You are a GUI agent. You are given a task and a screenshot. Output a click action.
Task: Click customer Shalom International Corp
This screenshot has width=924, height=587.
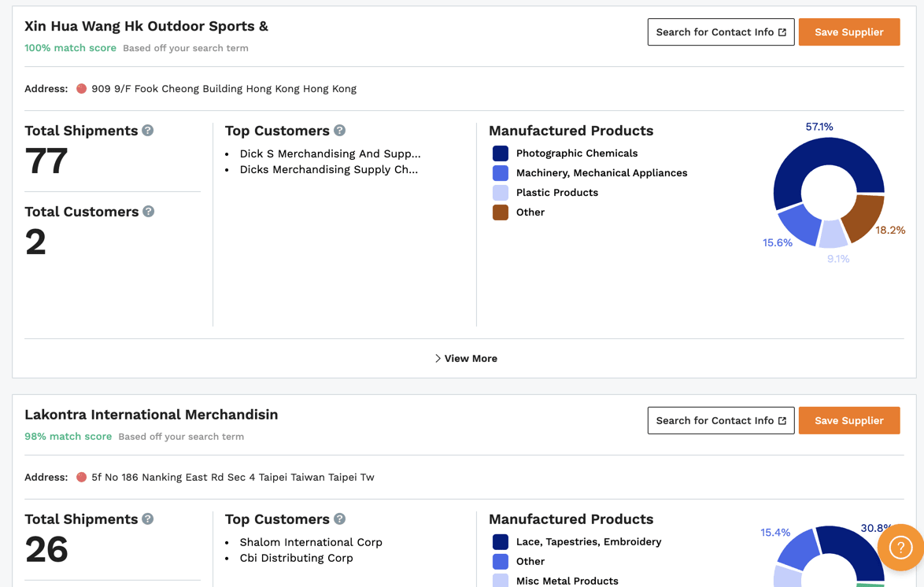pos(311,541)
